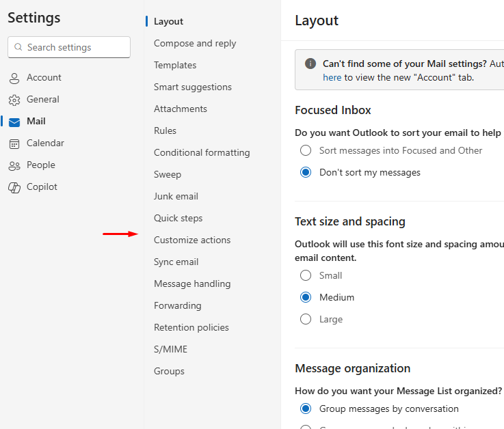This screenshot has width=504, height=429.
Task: Open the Calendar settings category
Action: [x=45, y=143]
